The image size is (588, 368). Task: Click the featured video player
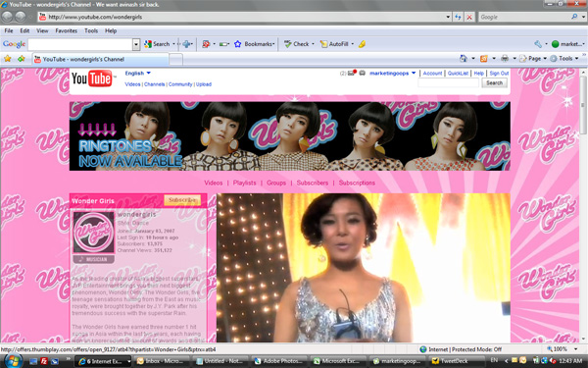[x=364, y=267]
